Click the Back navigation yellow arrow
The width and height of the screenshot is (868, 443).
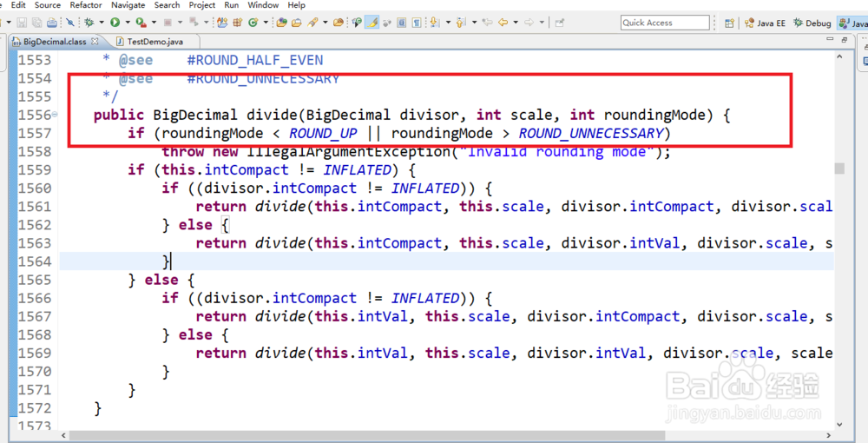pos(503,23)
